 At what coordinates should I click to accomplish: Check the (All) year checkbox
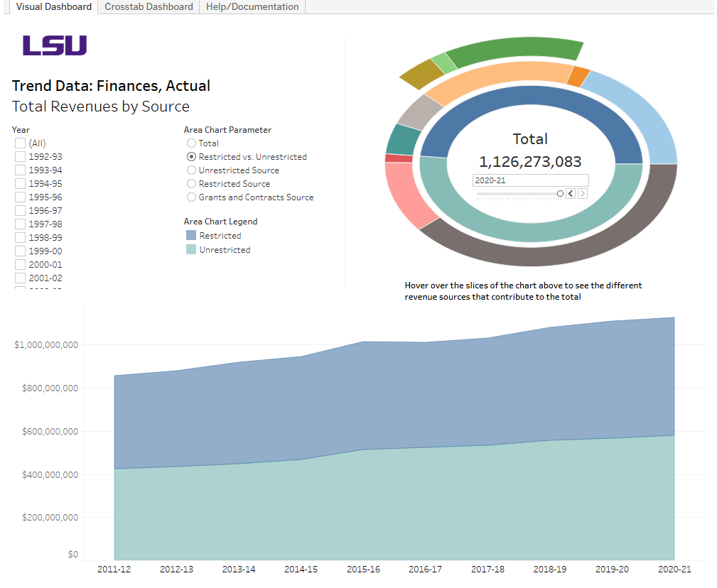click(19, 143)
